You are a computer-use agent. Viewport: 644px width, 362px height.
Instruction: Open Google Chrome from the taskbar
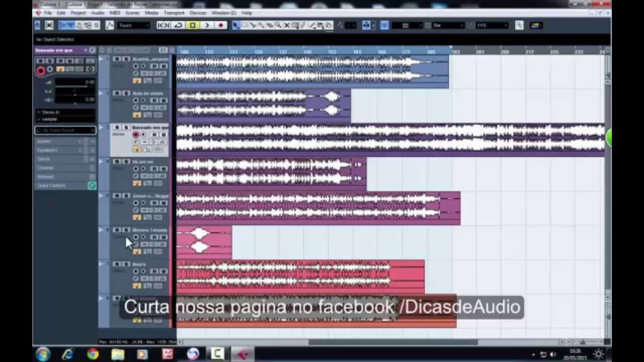tap(93, 354)
